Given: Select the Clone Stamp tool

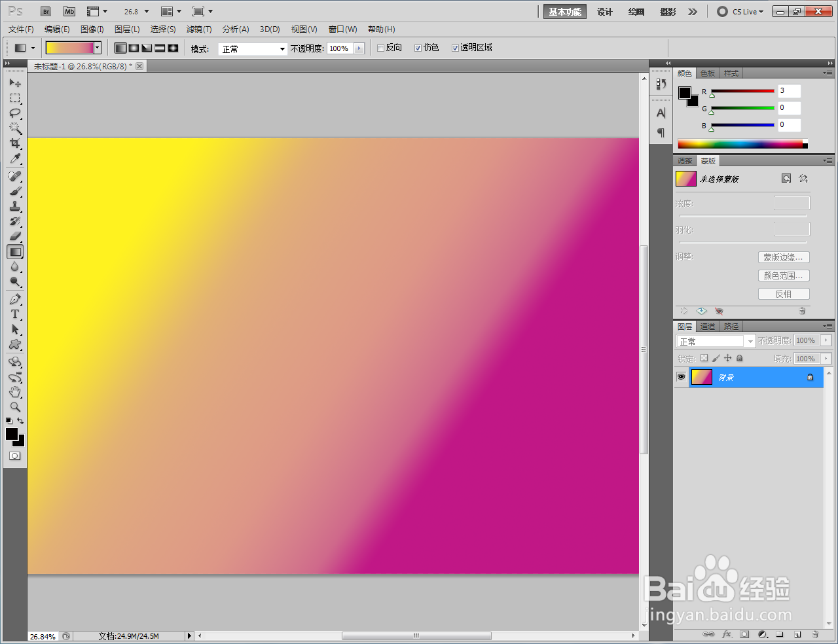Looking at the screenshot, I should (15, 206).
